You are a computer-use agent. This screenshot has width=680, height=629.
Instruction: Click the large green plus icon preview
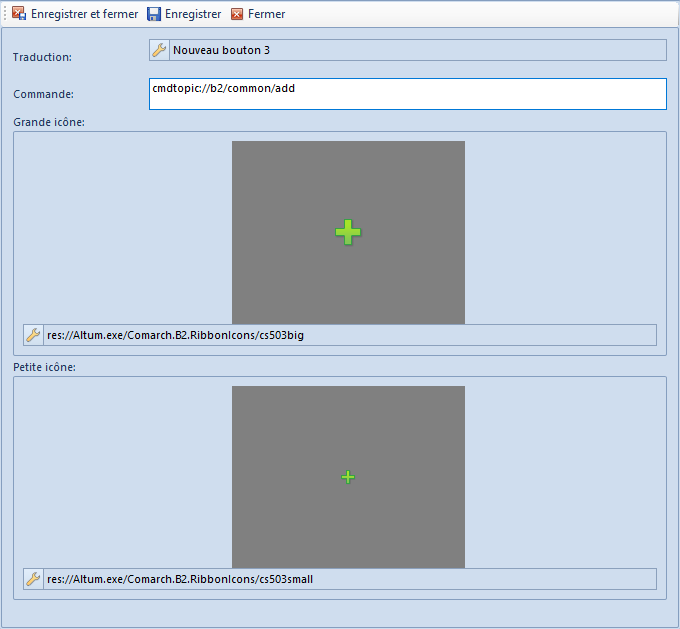point(348,232)
